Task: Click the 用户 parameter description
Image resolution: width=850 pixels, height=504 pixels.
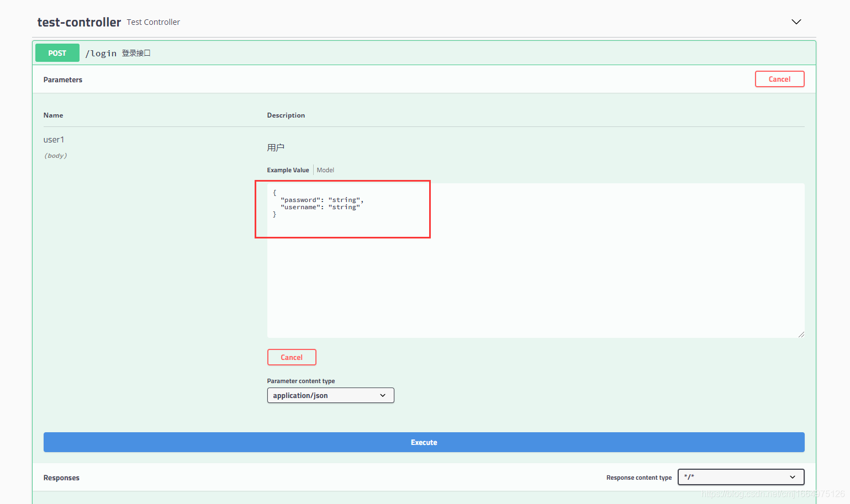Action: [x=276, y=147]
